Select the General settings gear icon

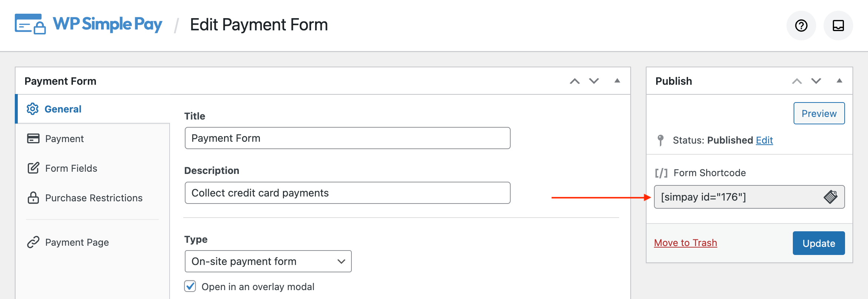33,109
